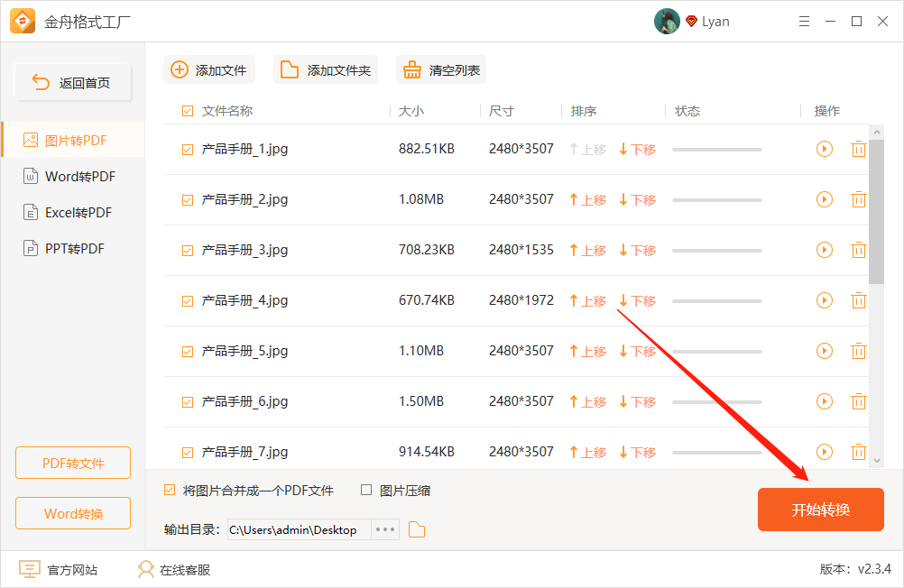Open the hamburger menu icon
904x588 pixels.
point(804,22)
